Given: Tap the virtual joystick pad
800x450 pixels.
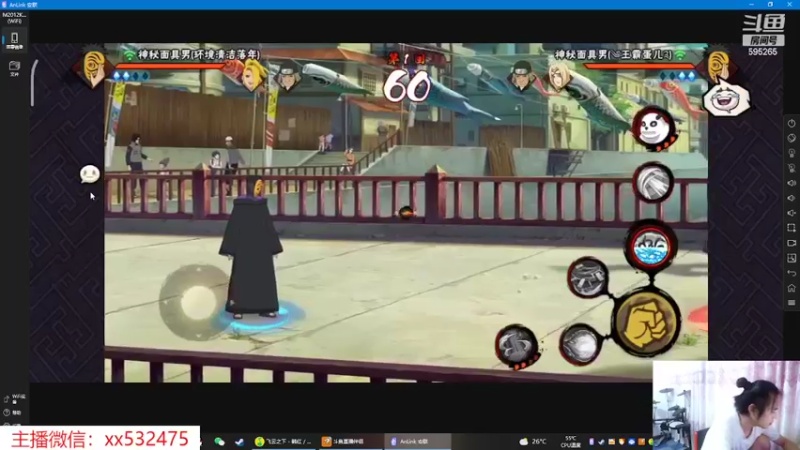Looking at the screenshot, I should point(196,302).
